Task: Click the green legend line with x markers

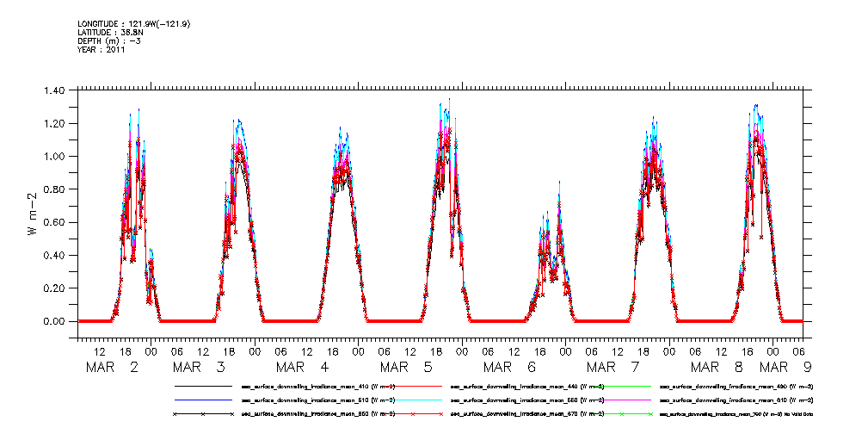Action: (x=621, y=414)
